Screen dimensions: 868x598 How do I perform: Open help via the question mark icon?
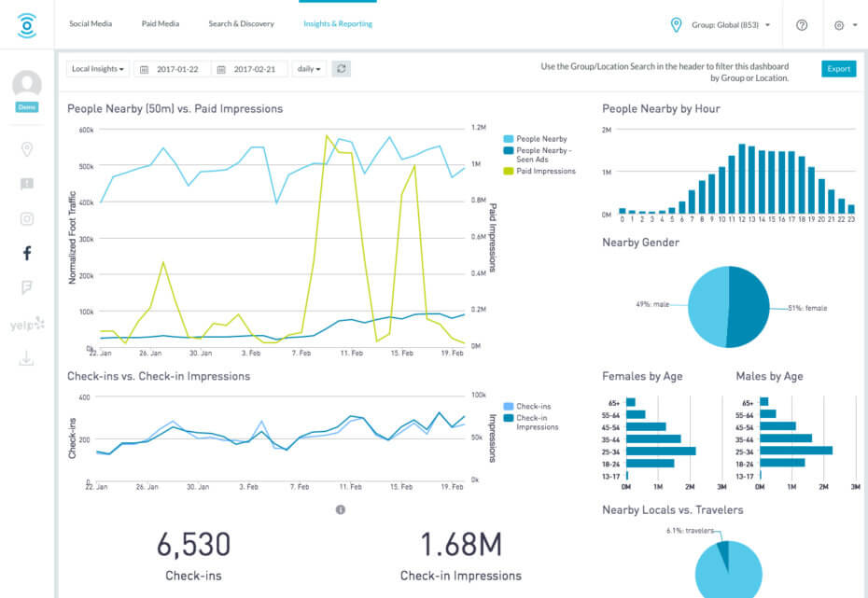coord(801,25)
